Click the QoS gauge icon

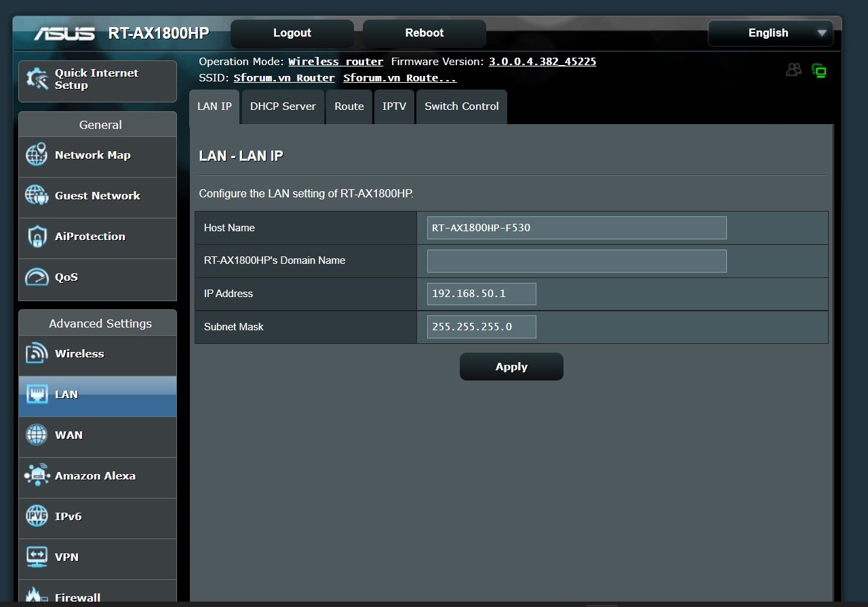37,277
